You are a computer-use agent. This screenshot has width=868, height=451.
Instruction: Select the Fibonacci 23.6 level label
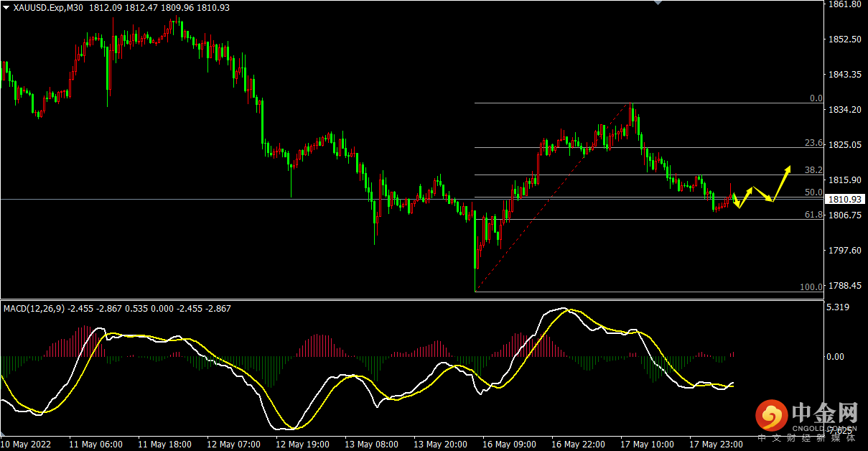coord(813,143)
